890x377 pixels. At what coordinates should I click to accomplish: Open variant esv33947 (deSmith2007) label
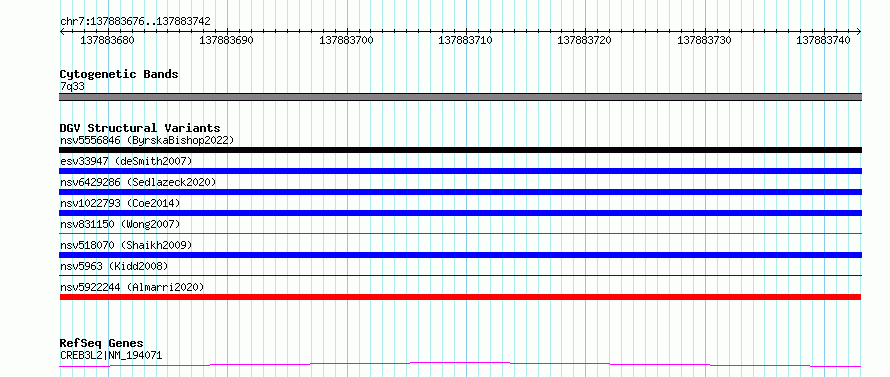pyautogui.click(x=126, y=161)
